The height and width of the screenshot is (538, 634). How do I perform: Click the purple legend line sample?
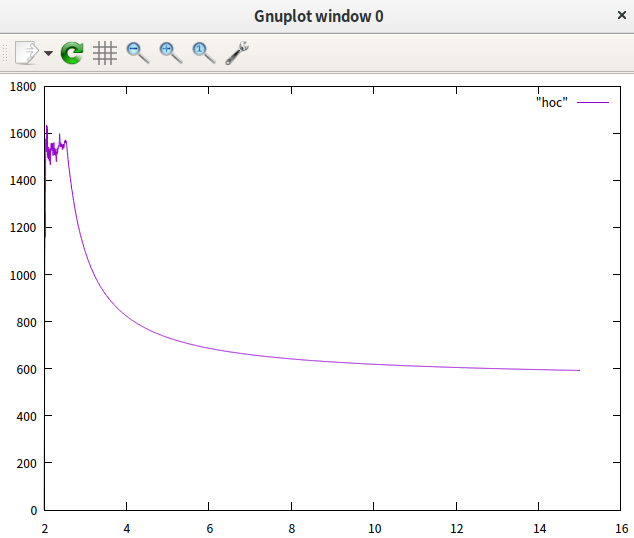click(x=593, y=103)
